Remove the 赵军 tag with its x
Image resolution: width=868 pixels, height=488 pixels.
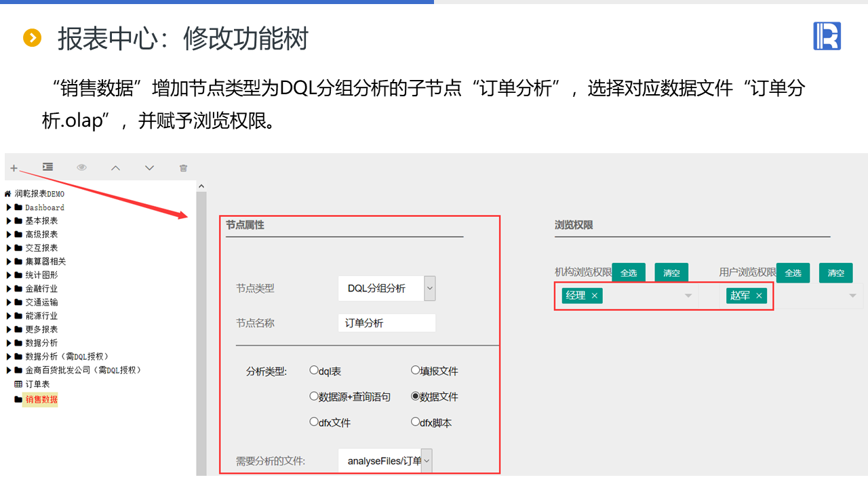[759, 296]
